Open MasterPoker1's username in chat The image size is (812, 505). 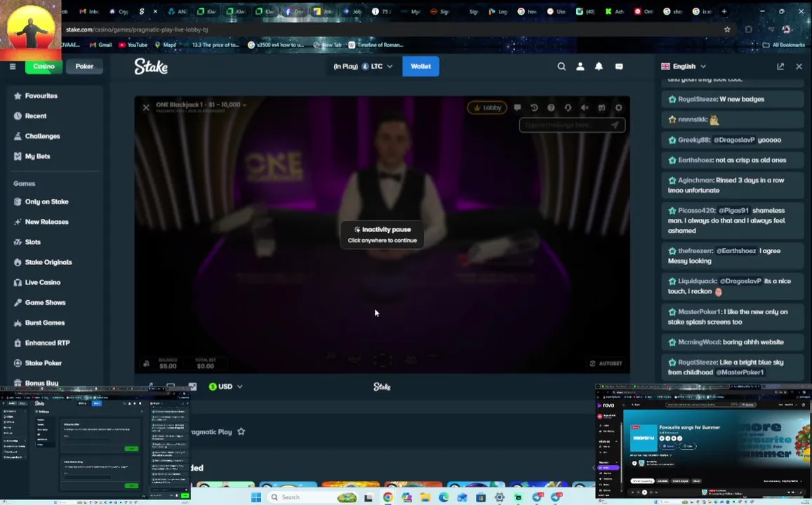click(699, 311)
